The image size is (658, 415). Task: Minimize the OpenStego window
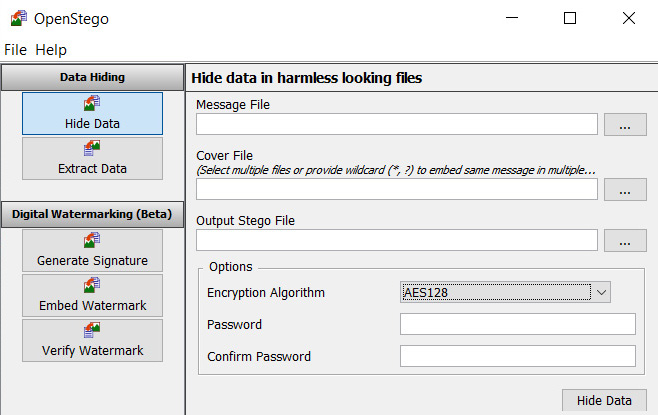tap(512, 18)
